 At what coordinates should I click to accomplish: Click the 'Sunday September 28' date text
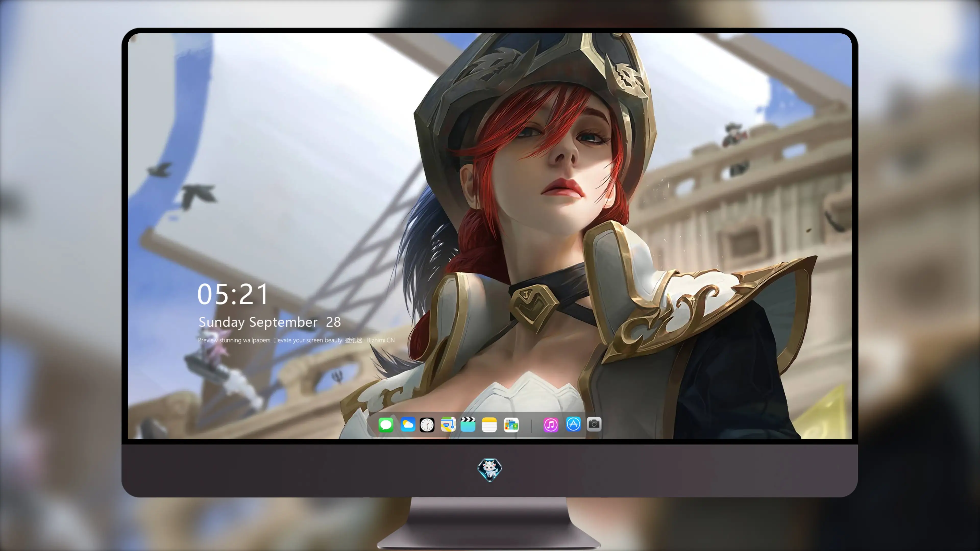tap(270, 322)
